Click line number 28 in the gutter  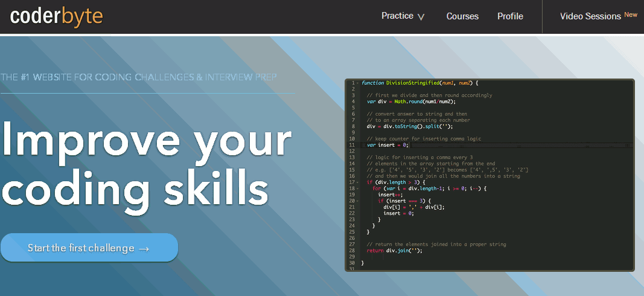[352, 250]
